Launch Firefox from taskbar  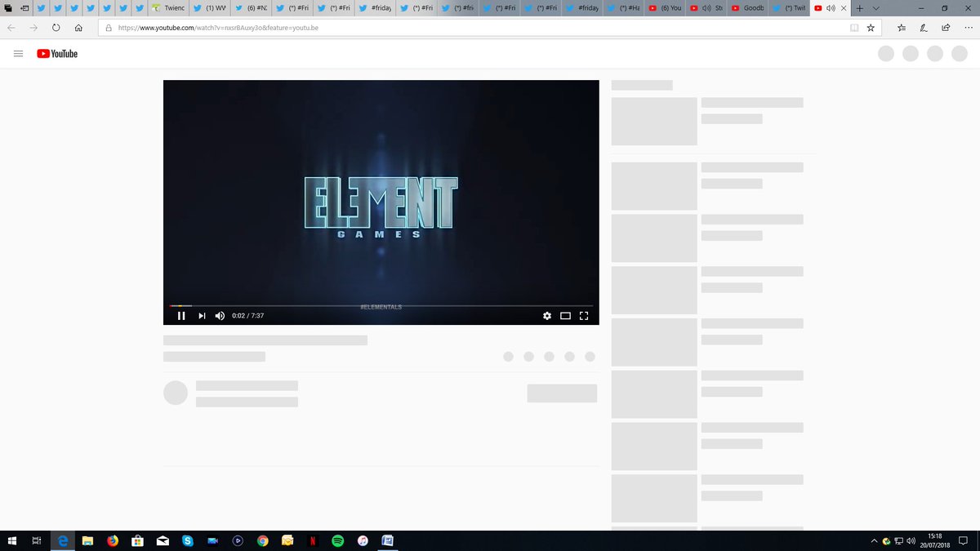click(113, 540)
